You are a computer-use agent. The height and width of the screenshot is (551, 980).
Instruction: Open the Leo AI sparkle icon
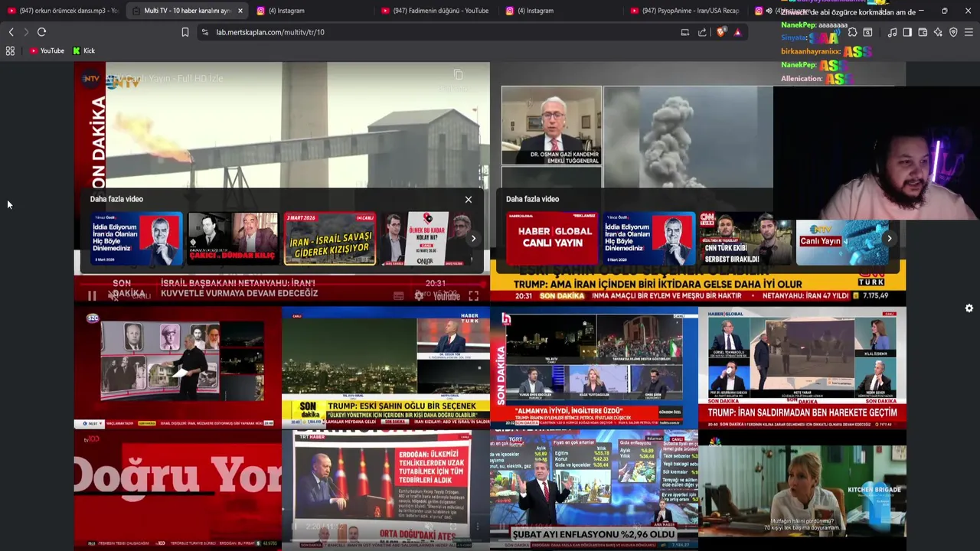938,32
